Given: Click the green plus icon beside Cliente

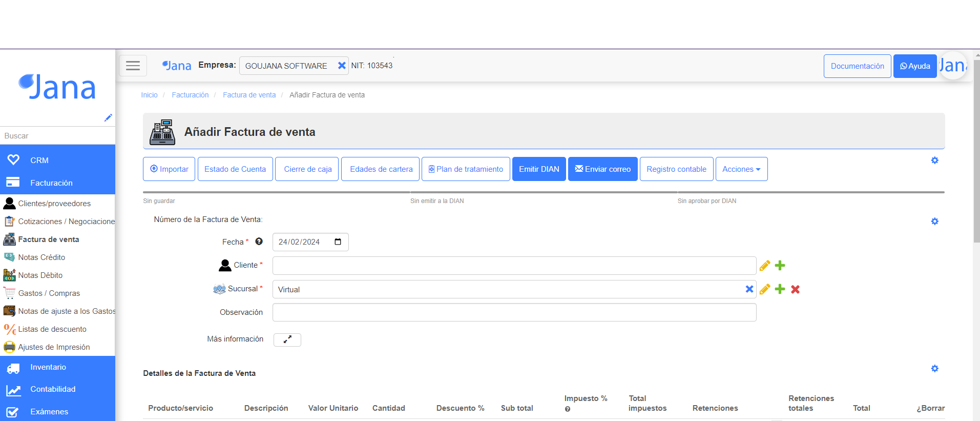Looking at the screenshot, I should 780,266.
